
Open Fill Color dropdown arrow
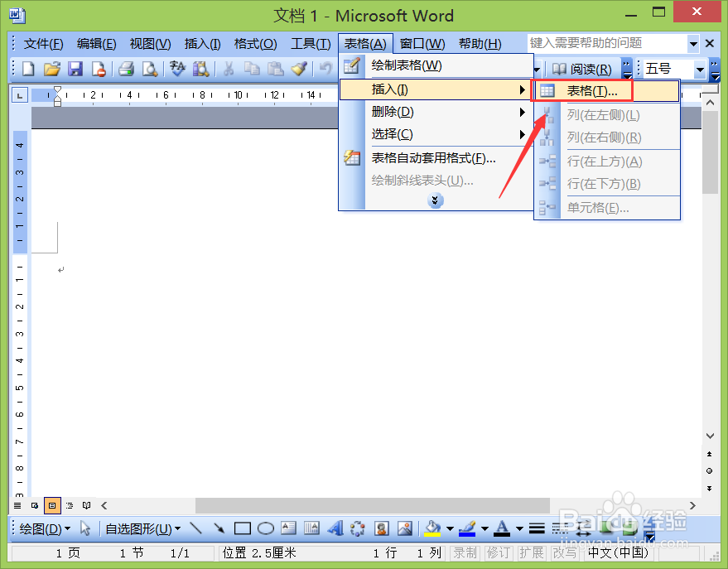(x=450, y=528)
